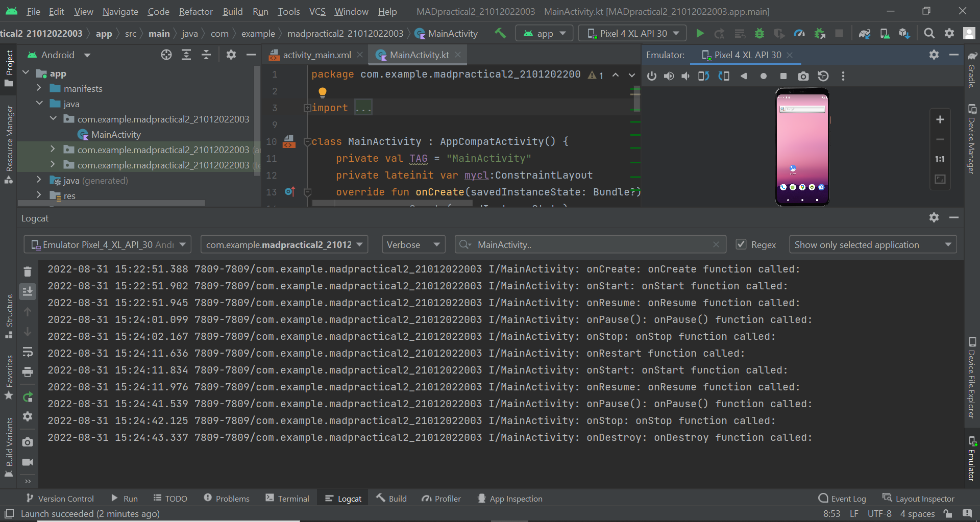Start screen record in Logcat sidebar
980x522 pixels.
point(28,462)
